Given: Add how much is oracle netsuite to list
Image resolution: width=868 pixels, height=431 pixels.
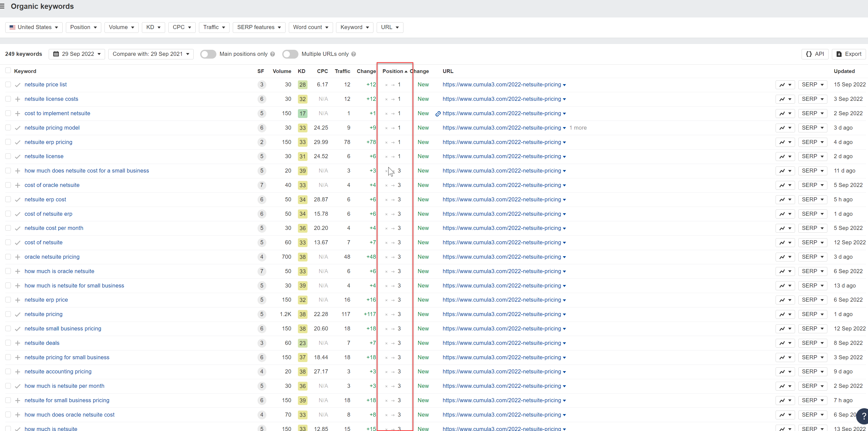Looking at the screenshot, I should 17,272.
